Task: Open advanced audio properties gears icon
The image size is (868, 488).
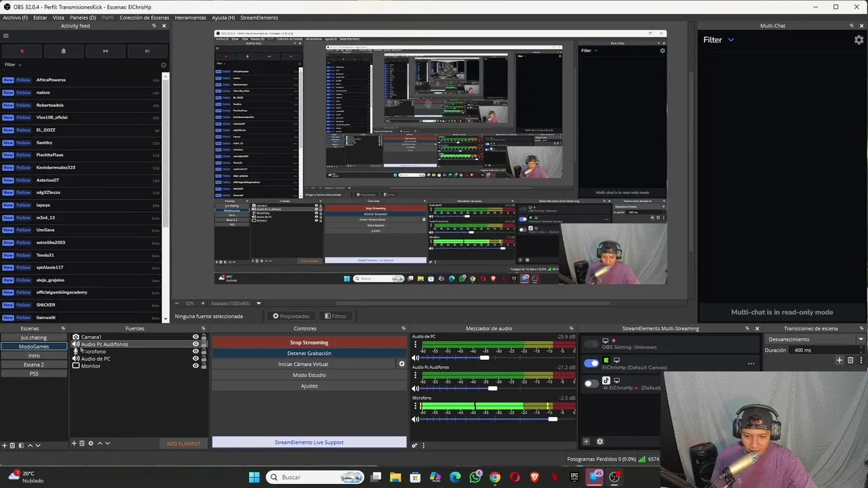Action: (x=416, y=445)
